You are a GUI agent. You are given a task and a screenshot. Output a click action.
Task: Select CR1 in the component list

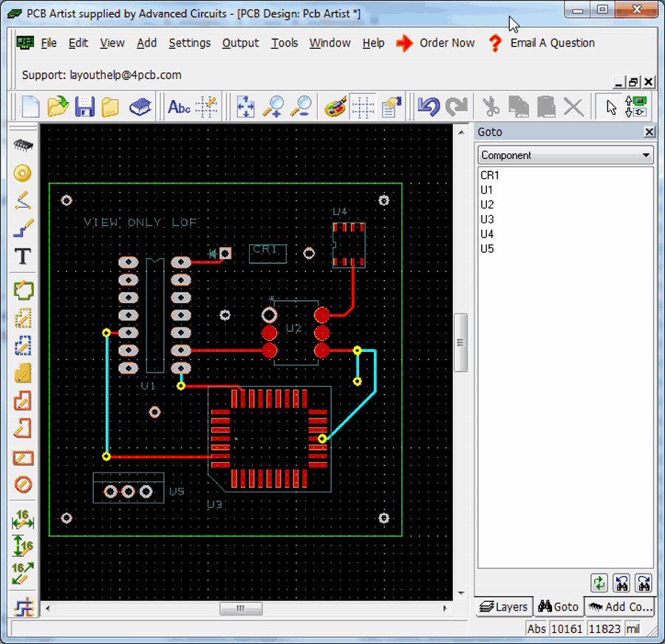[x=565, y=175]
